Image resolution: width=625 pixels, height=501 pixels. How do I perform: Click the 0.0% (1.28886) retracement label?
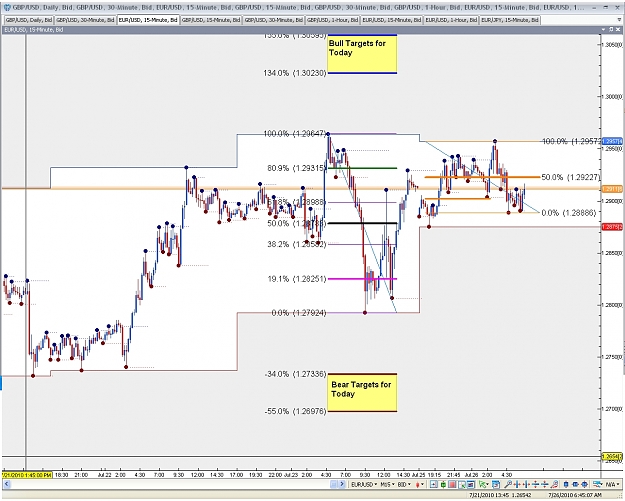(x=569, y=213)
